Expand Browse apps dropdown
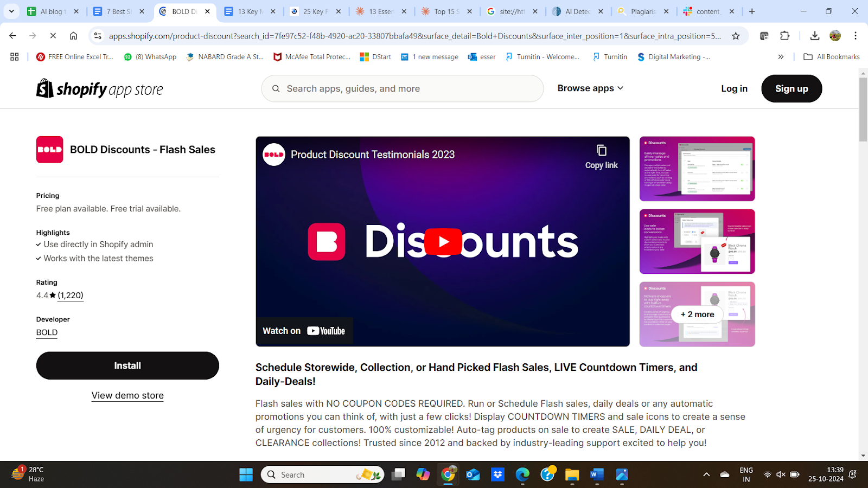The image size is (868, 488). (590, 88)
